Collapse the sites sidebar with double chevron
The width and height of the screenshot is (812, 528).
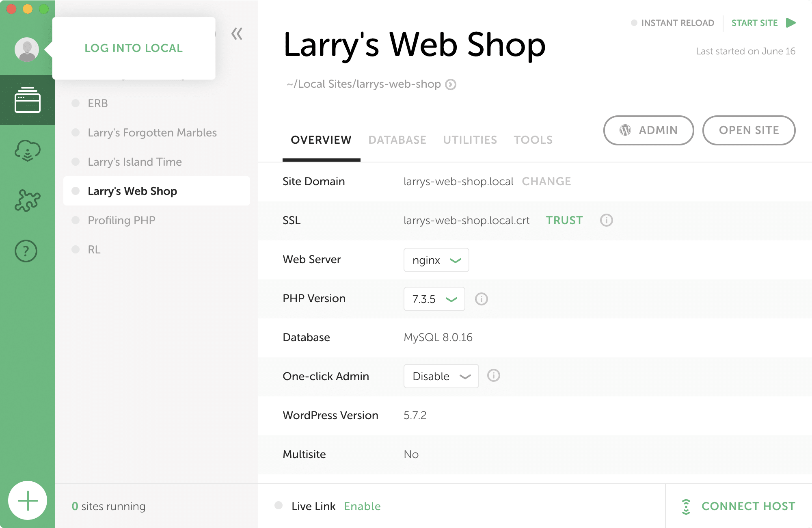pos(237,34)
